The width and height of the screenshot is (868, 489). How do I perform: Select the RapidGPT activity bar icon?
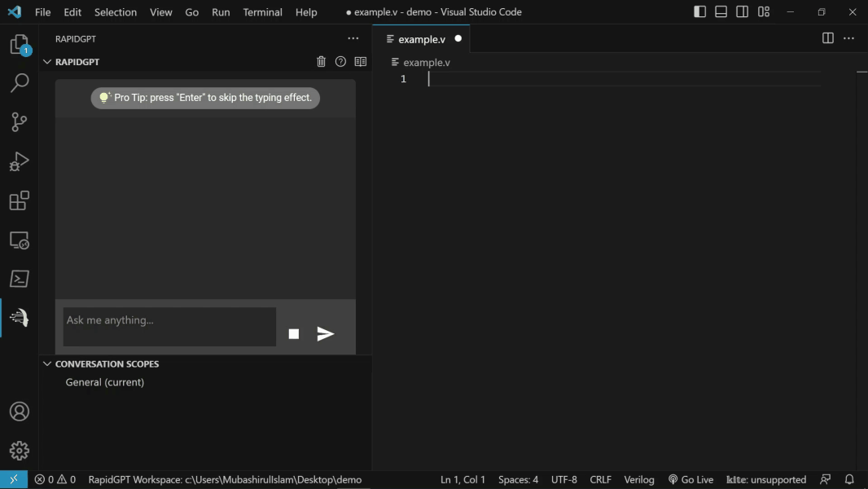tap(20, 317)
